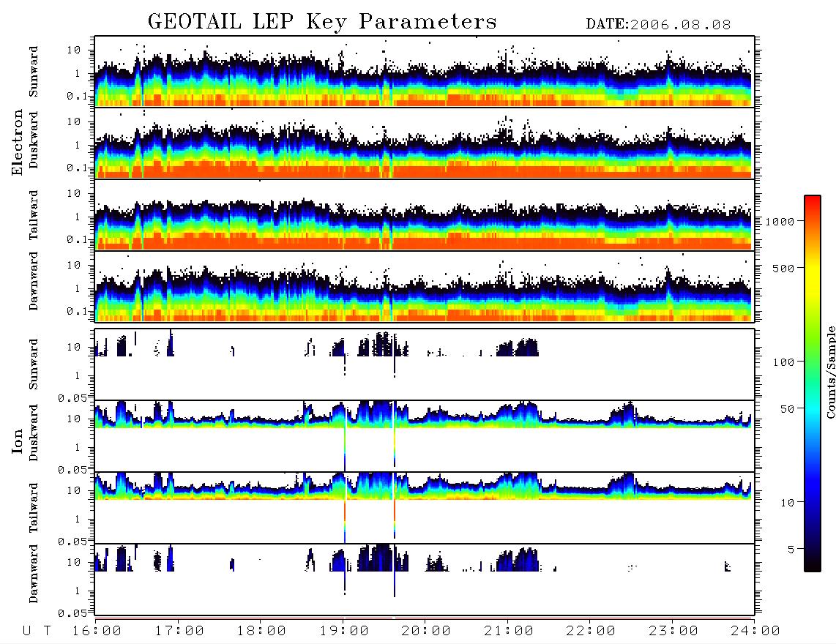Select the Electron Tailward panel label

(34, 215)
